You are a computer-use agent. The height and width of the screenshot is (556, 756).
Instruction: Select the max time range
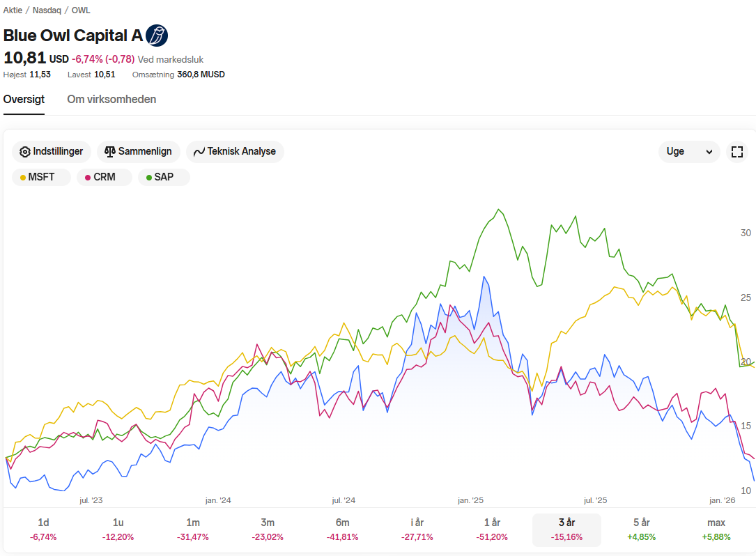716,530
